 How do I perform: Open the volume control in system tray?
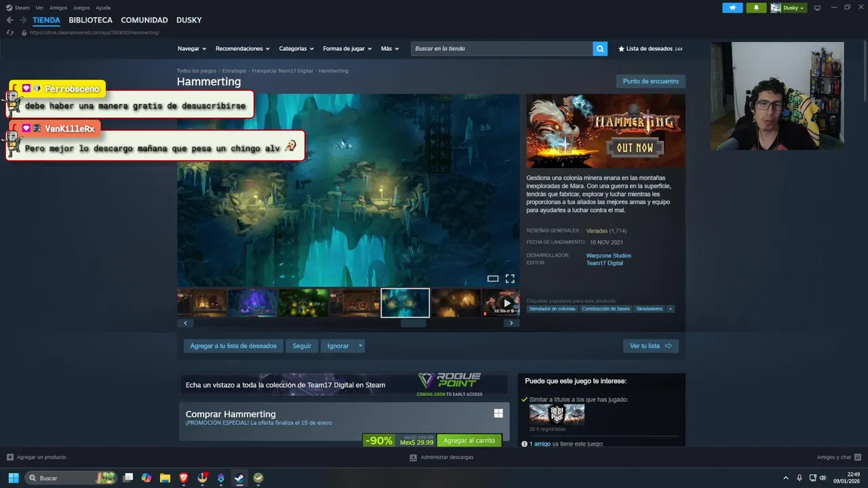pos(823,478)
